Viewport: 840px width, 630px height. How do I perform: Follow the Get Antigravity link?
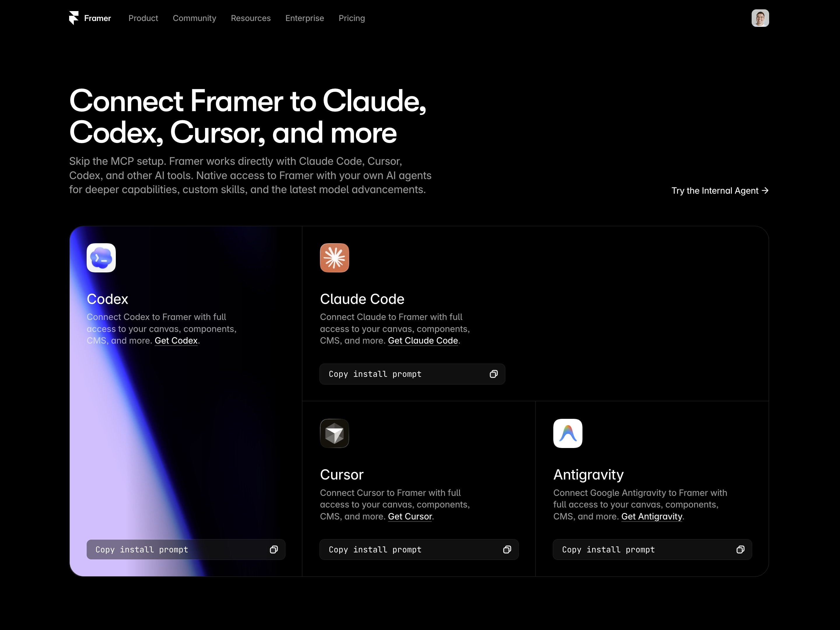pyautogui.click(x=652, y=517)
